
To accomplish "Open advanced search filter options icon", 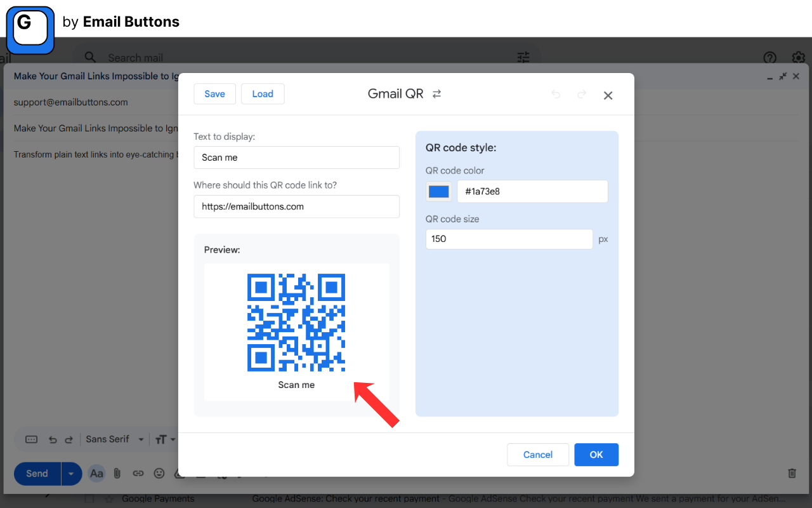I will click(523, 57).
